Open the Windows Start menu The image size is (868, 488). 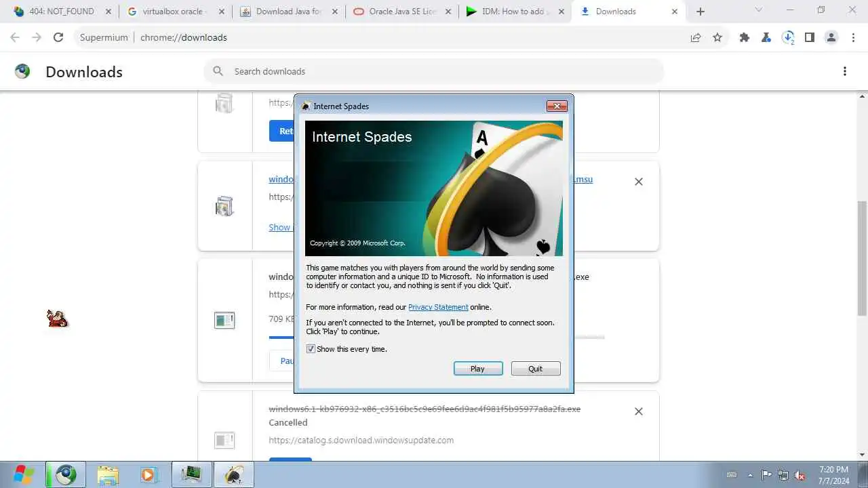point(23,474)
